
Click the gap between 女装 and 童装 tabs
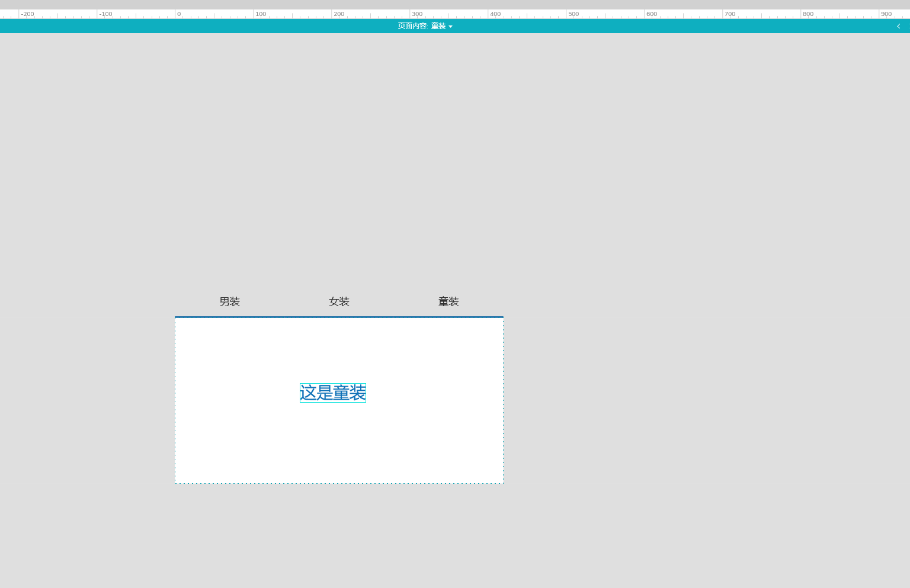point(394,301)
